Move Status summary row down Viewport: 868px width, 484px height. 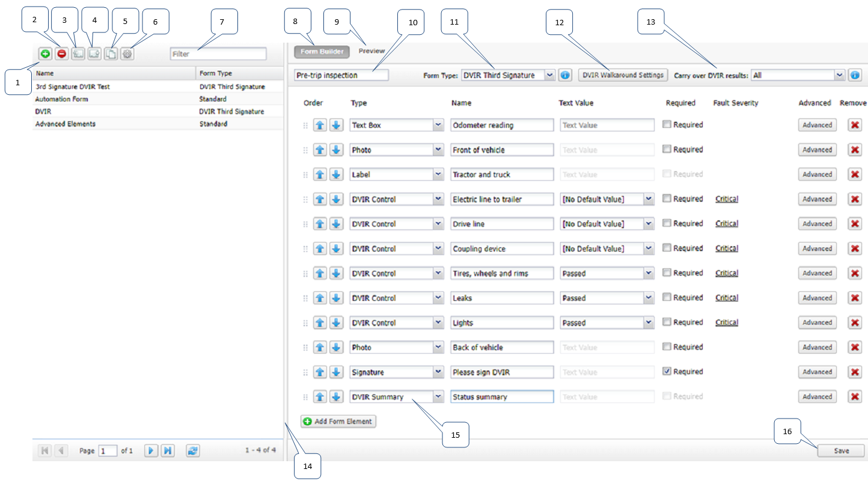337,396
